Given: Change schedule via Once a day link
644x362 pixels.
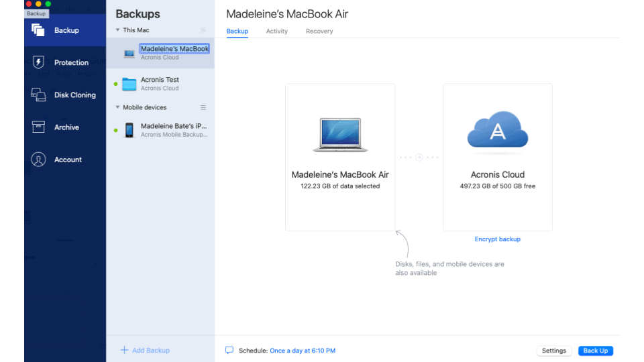Looking at the screenshot, I should click(302, 351).
